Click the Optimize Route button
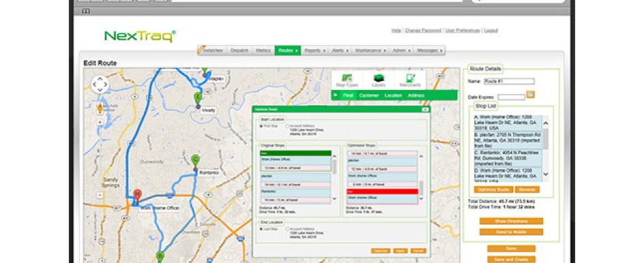 [x=493, y=189]
